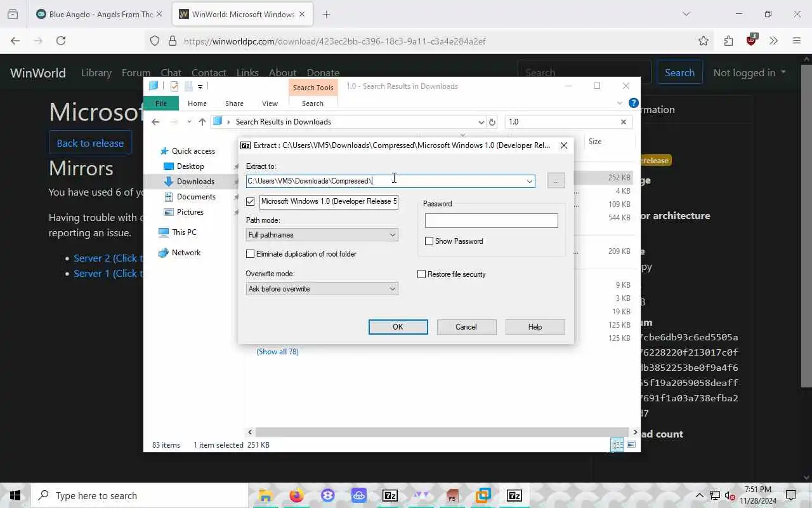Open Documents in navigation pane
The width and height of the screenshot is (812, 508).
pyautogui.click(x=196, y=197)
